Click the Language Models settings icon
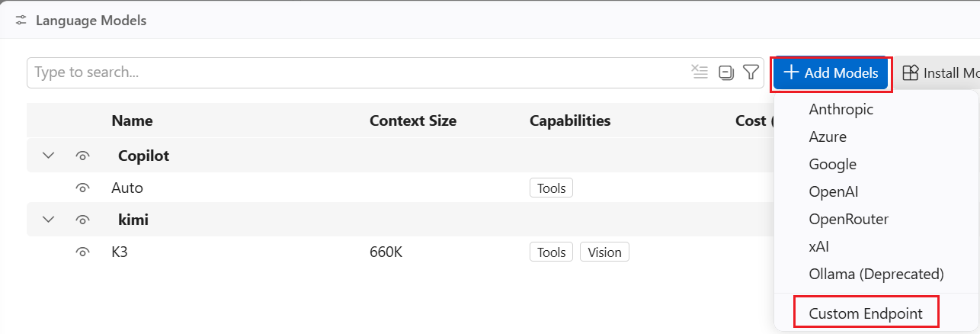Screen dimensions: 980x334 point(21,21)
